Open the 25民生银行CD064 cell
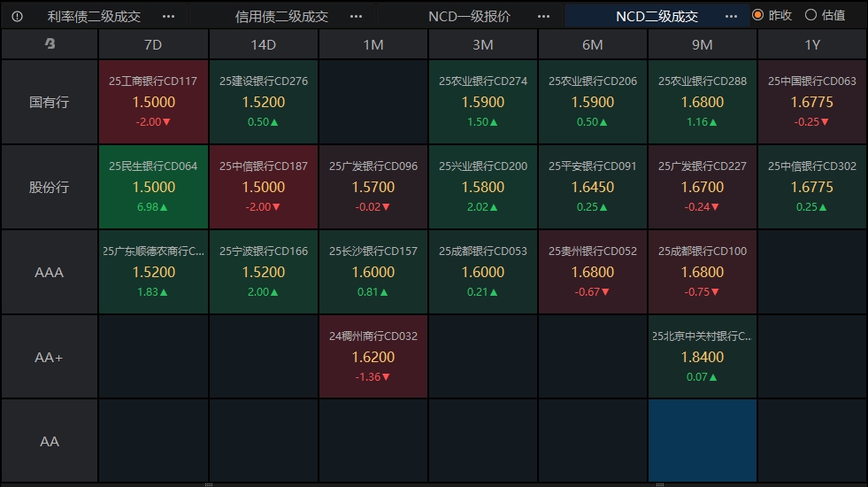The image size is (868, 487). click(x=153, y=187)
